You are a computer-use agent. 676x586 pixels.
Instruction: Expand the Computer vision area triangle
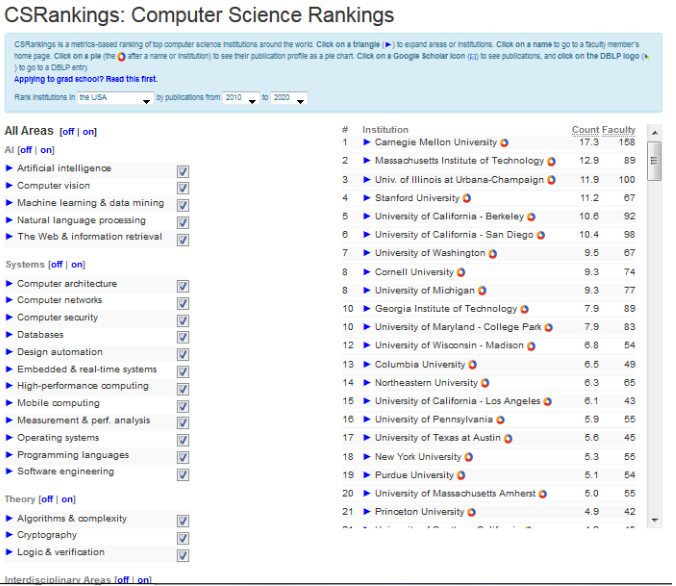tap(10, 186)
